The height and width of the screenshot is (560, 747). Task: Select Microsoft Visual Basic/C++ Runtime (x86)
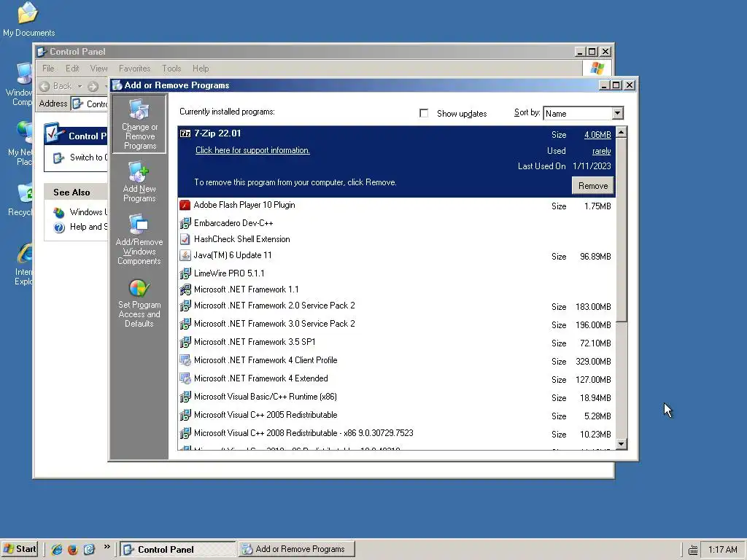click(396, 397)
